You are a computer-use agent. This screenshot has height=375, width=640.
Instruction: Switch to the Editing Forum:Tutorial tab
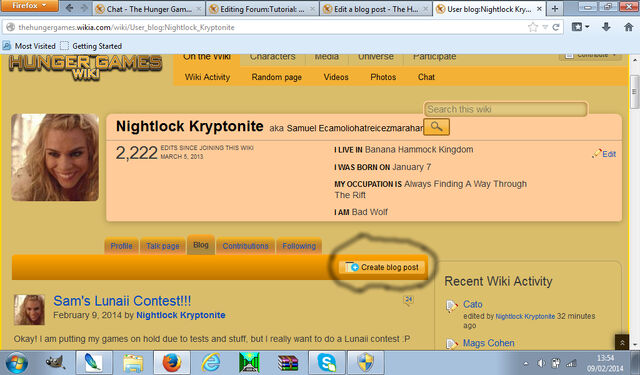click(262, 9)
